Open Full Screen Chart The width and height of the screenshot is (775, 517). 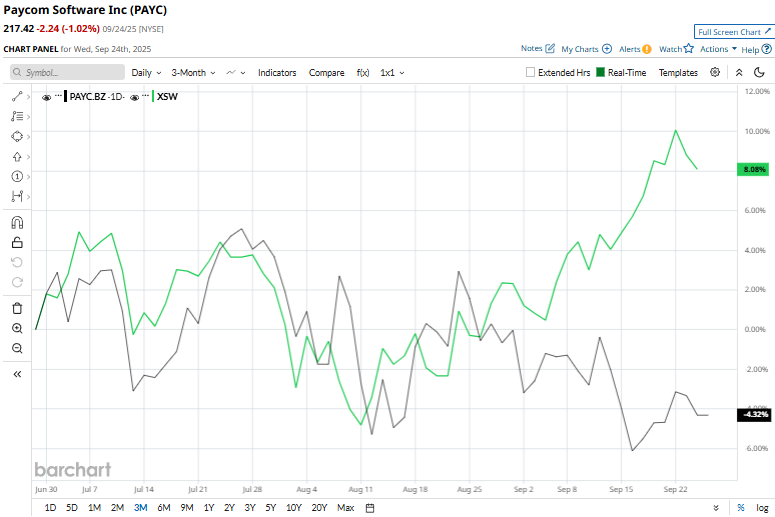734,32
